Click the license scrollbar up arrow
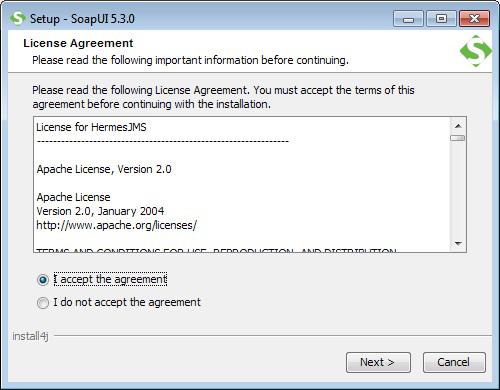The width and height of the screenshot is (500, 390). point(458,126)
